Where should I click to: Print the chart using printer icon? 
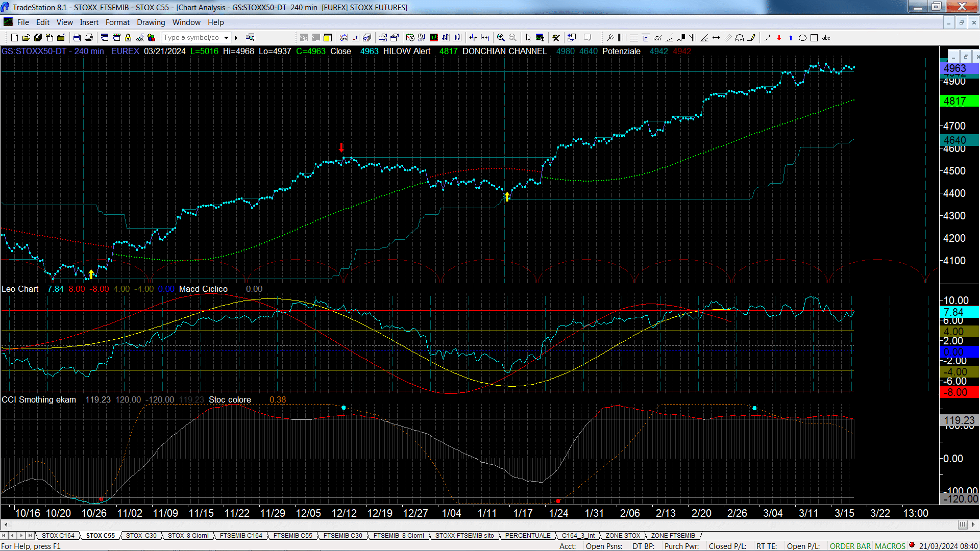click(89, 38)
